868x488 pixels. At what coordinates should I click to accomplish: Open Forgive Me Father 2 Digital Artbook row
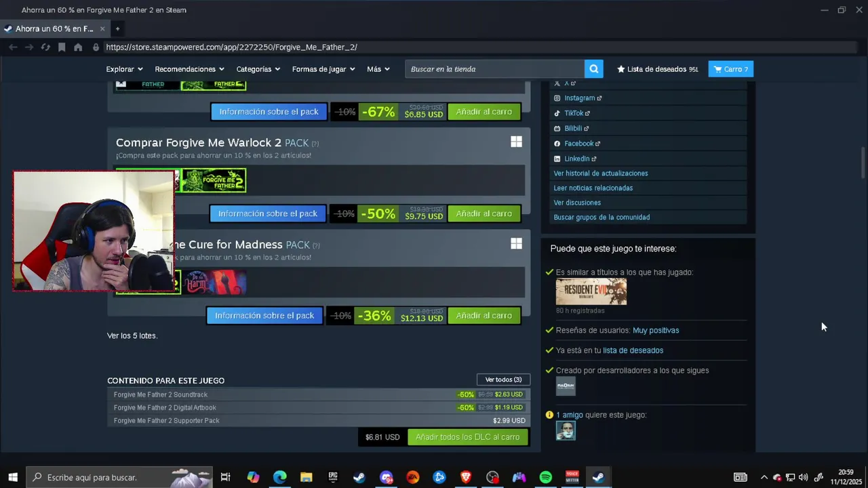point(317,407)
